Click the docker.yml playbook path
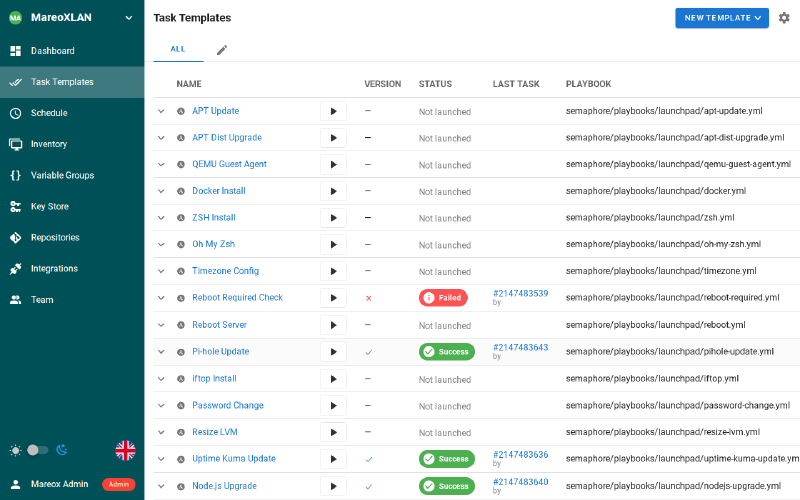Viewport: 800px width, 500px height. click(x=656, y=191)
